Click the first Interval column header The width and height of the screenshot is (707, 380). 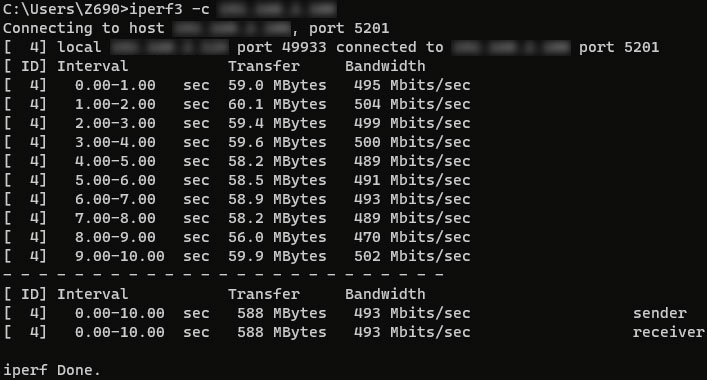click(x=92, y=66)
